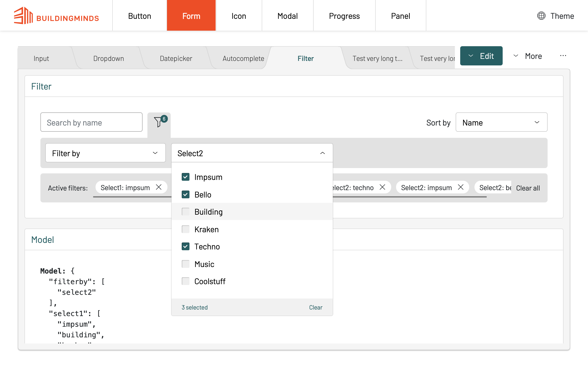Select the active Filter tab
Image resolution: width=588 pixels, height=368 pixels.
click(306, 58)
